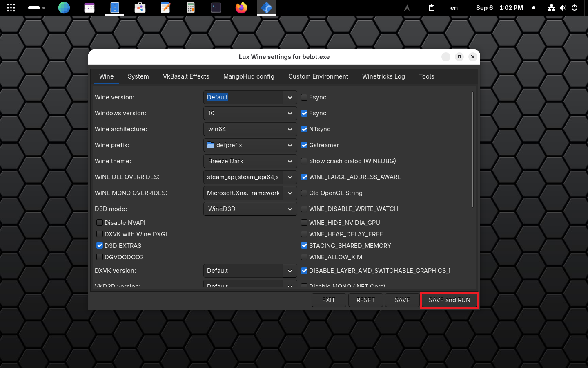Enable Show crash dialog (WINEDBG)
588x368 pixels.
coord(304,161)
